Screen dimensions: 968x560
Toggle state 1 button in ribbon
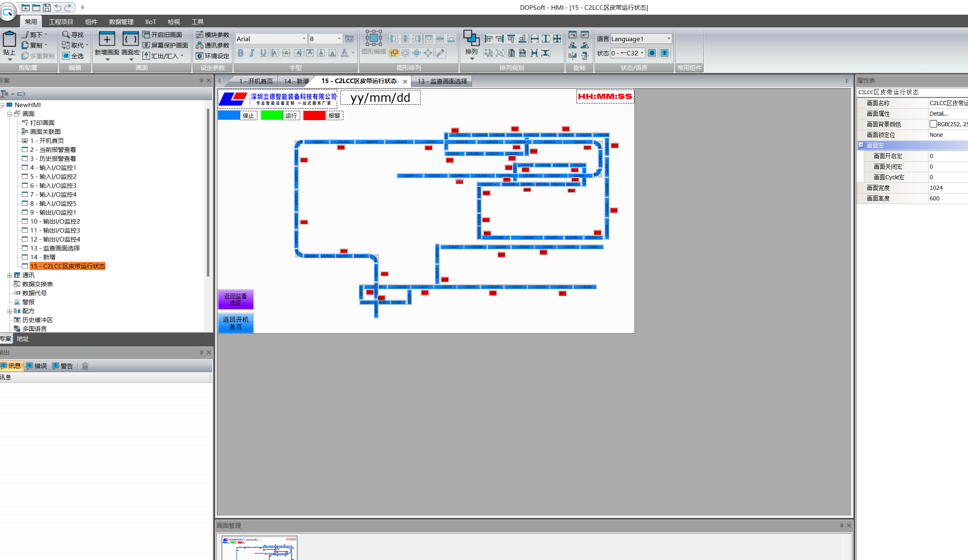click(x=665, y=53)
